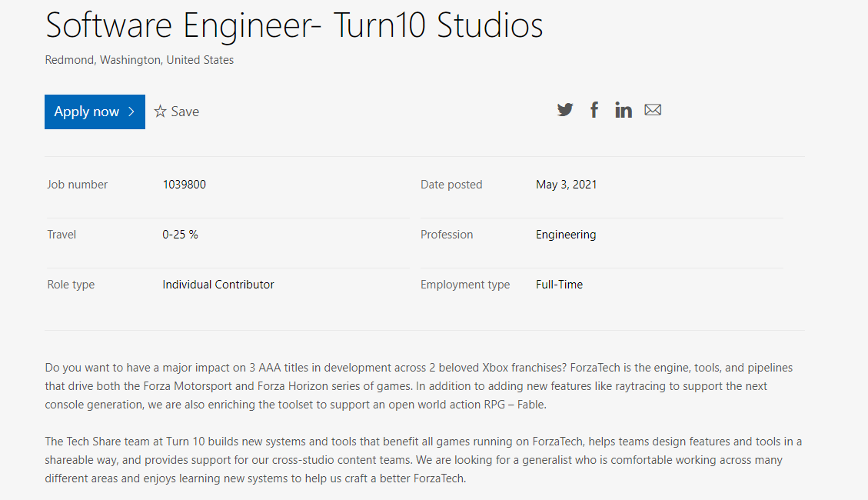
Task: Share the job on Twitter
Action: click(x=565, y=110)
